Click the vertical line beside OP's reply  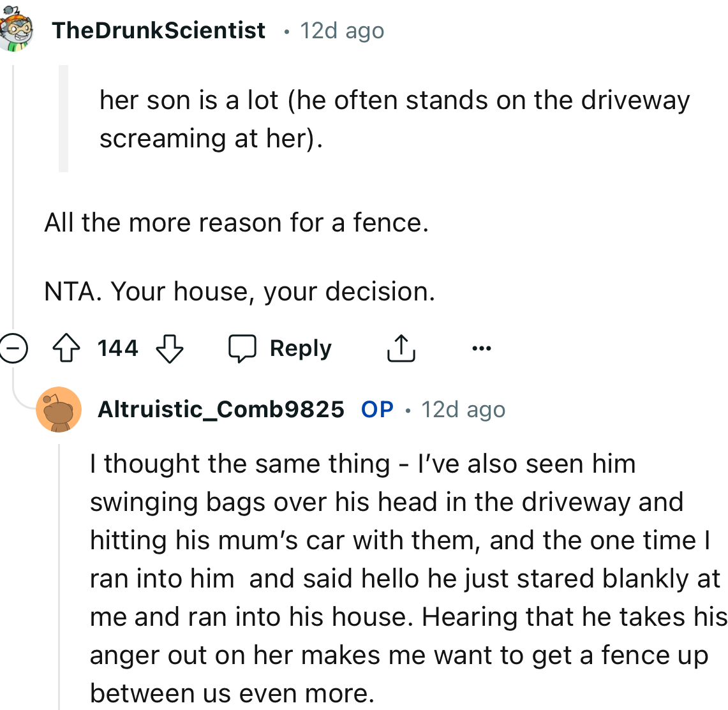click(59, 574)
